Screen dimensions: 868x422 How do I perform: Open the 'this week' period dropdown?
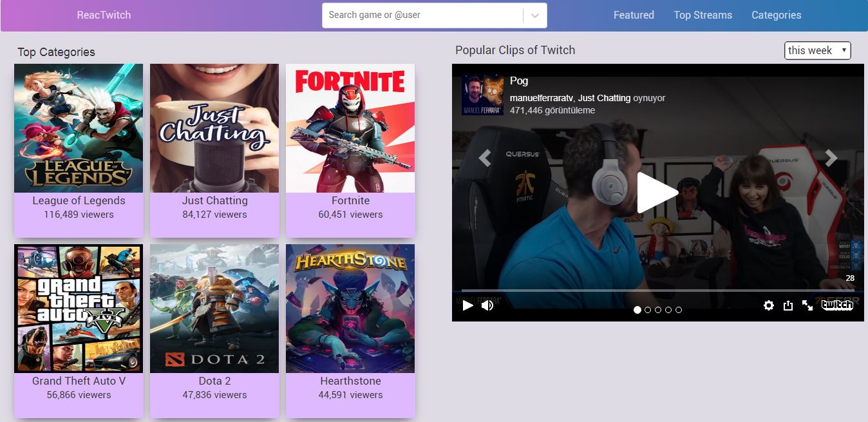tap(818, 50)
